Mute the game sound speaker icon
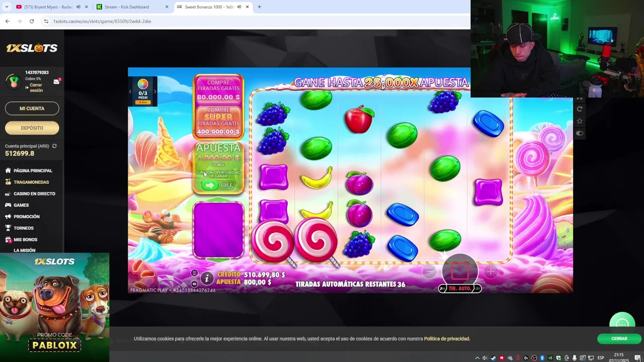 [194, 284]
